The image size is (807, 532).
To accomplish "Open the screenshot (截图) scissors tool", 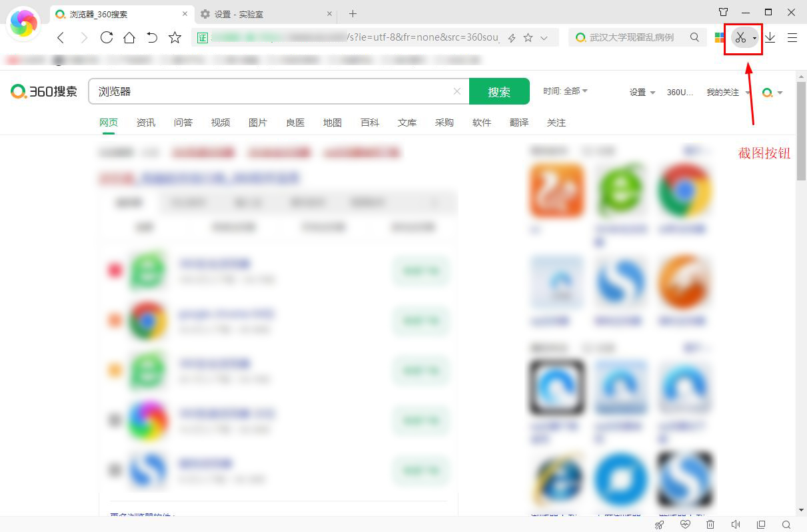I will pyautogui.click(x=742, y=37).
